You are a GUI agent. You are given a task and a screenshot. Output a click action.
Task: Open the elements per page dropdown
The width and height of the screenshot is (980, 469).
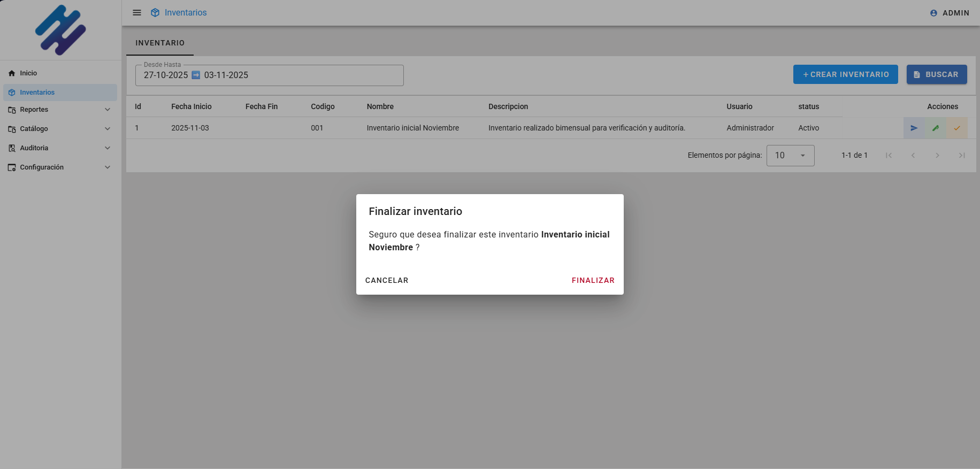click(790, 156)
